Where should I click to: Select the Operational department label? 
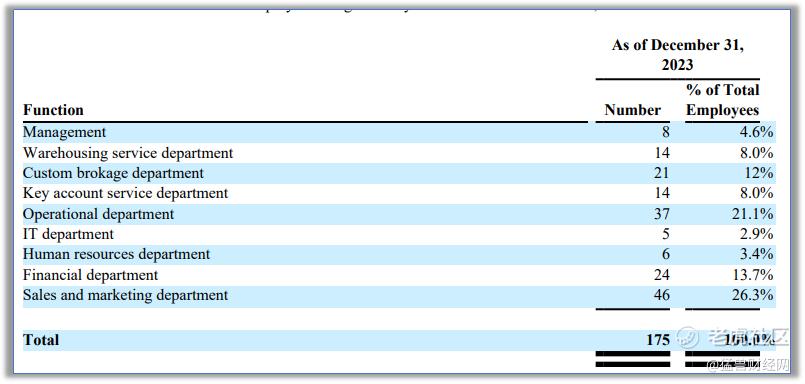pos(99,214)
